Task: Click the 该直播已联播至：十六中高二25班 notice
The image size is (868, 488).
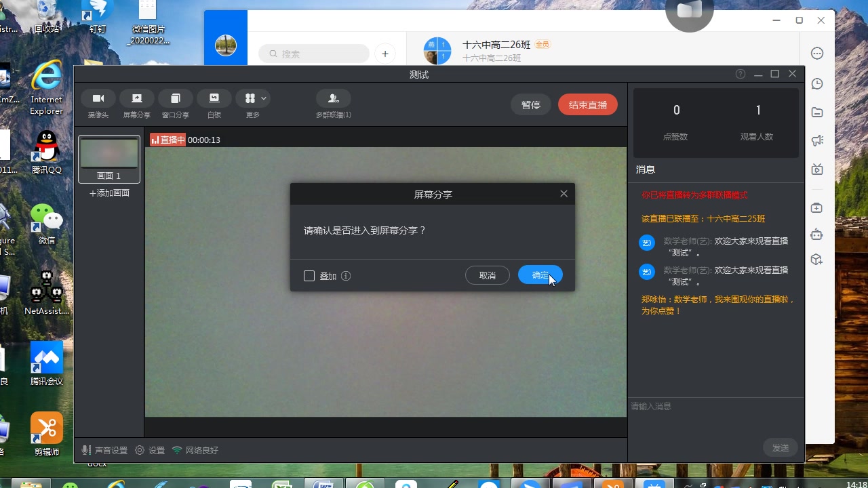Action: (703, 219)
